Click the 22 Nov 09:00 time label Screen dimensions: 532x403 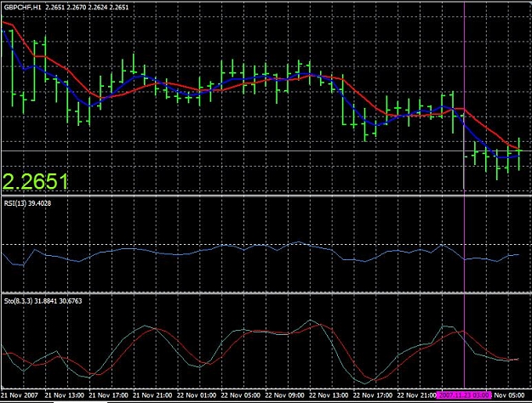tap(284, 395)
